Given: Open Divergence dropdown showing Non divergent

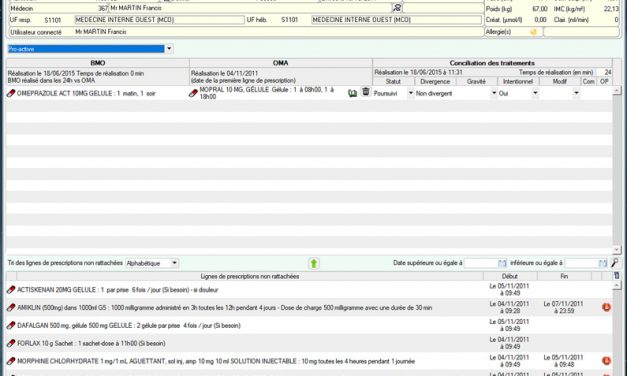Looking at the screenshot, I should [x=494, y=93].
